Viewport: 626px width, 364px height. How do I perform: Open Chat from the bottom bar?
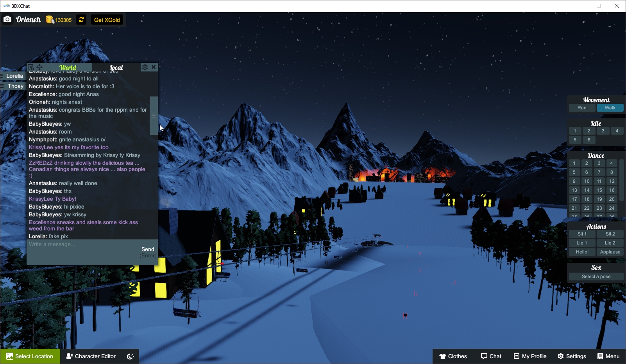[491, 356]
